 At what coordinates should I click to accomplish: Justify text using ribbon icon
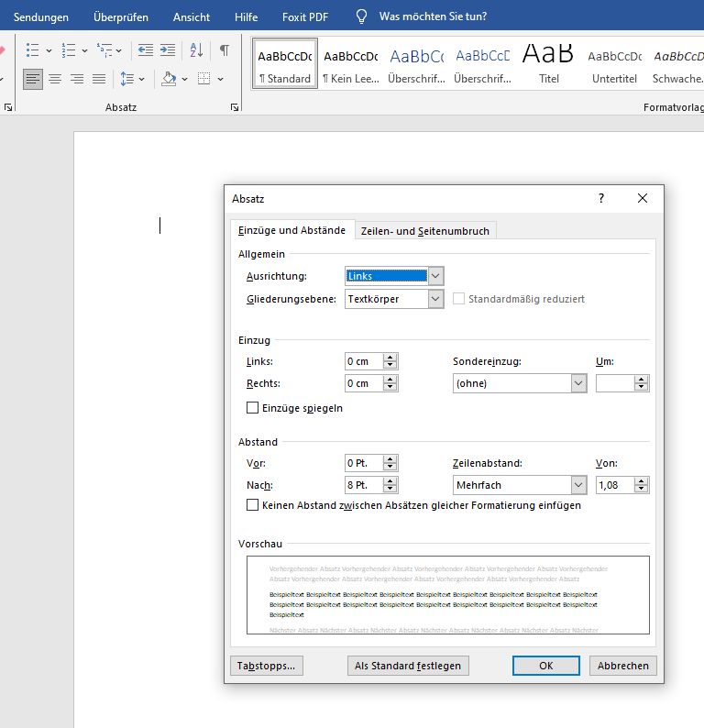99,79
